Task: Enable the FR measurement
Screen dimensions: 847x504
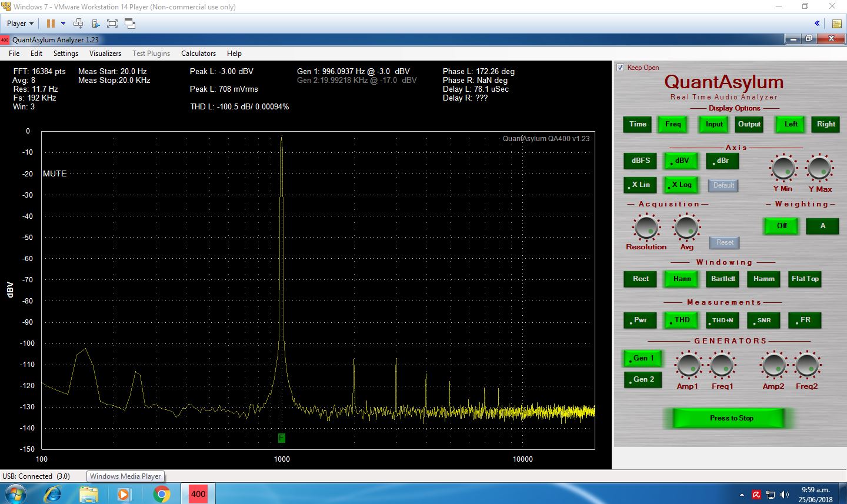Action: pyautogui.click(x=805, y=320)
